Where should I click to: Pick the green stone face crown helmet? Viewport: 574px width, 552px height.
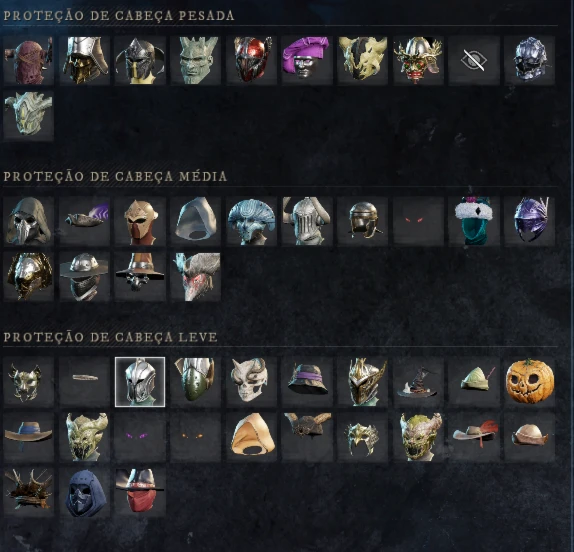pos(195,60)
